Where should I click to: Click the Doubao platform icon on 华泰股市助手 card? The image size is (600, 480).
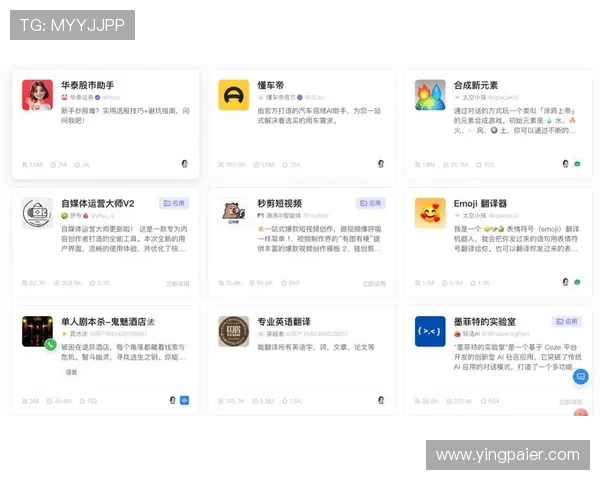click(184, 164)
